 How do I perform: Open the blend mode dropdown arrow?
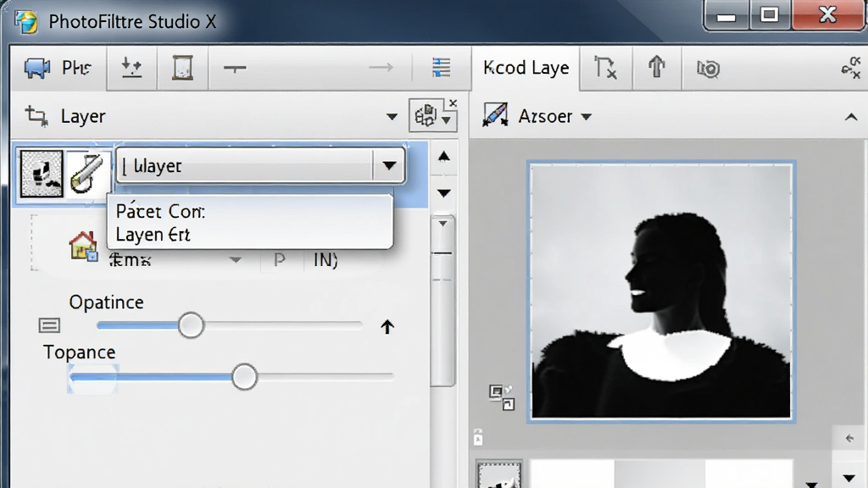pyautogui.click(x=236, y=259)
